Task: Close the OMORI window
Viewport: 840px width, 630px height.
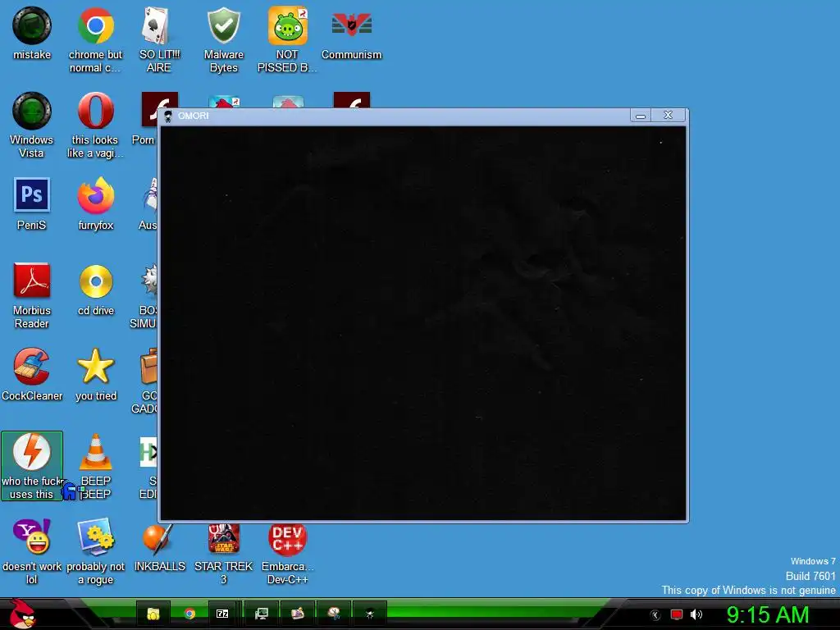Action: (668, 115)
